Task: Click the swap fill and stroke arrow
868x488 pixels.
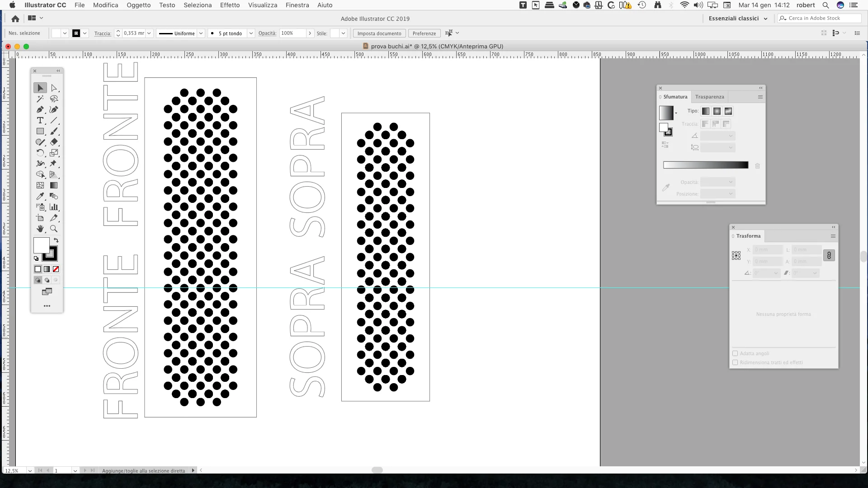Action: point(56,240)
